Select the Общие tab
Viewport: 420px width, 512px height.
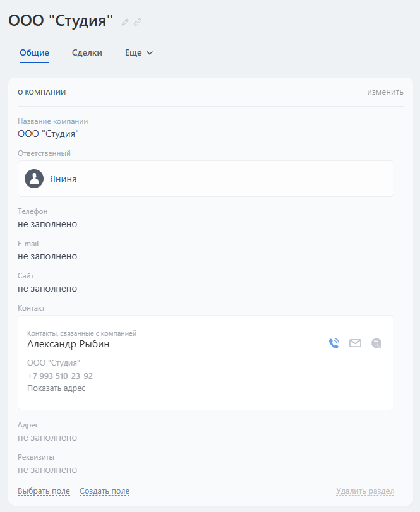[35, 53]
